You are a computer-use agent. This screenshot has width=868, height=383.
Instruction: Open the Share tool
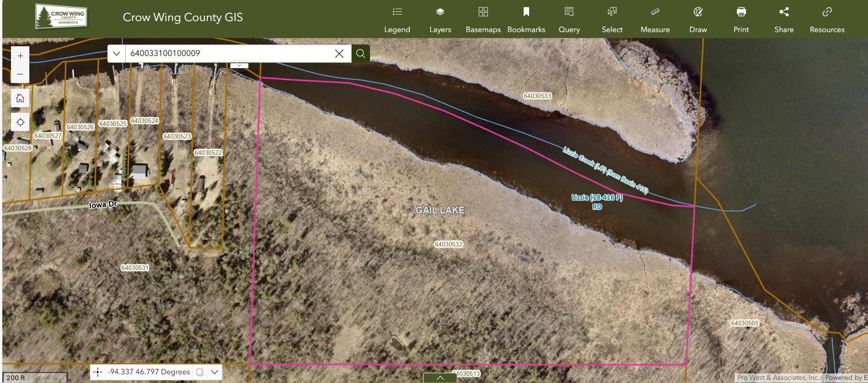click(784, 20)
